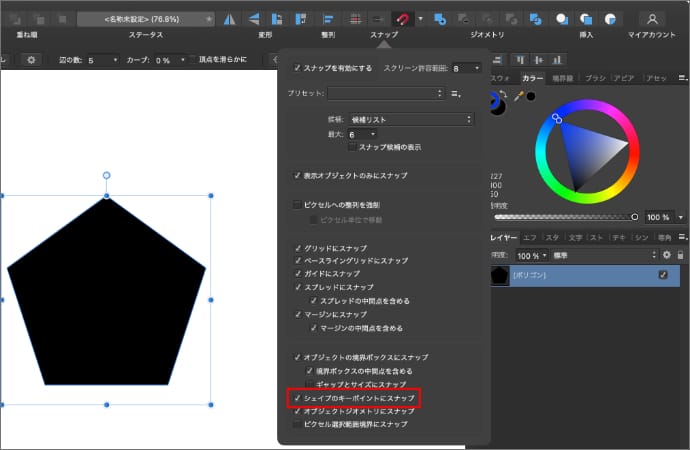Disable シェイプのキーポイントにスナップ checkbox
690x450 pixels.
click(296, 400)
